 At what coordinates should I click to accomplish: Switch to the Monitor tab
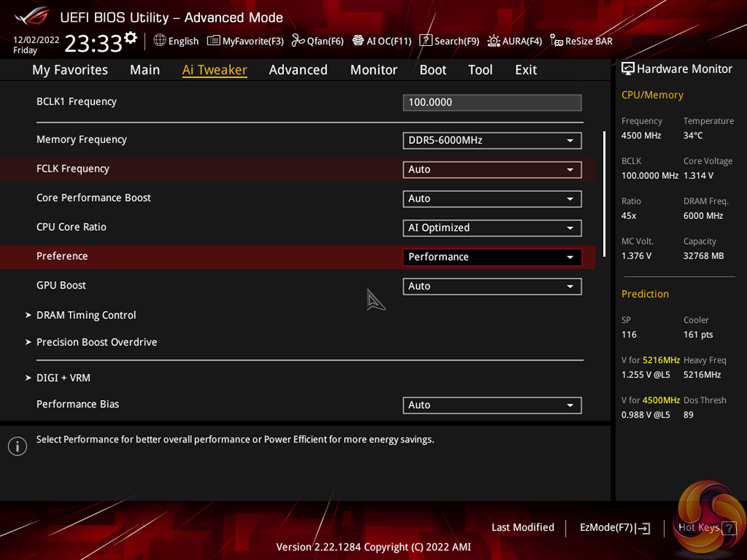(x=373, y=70)
